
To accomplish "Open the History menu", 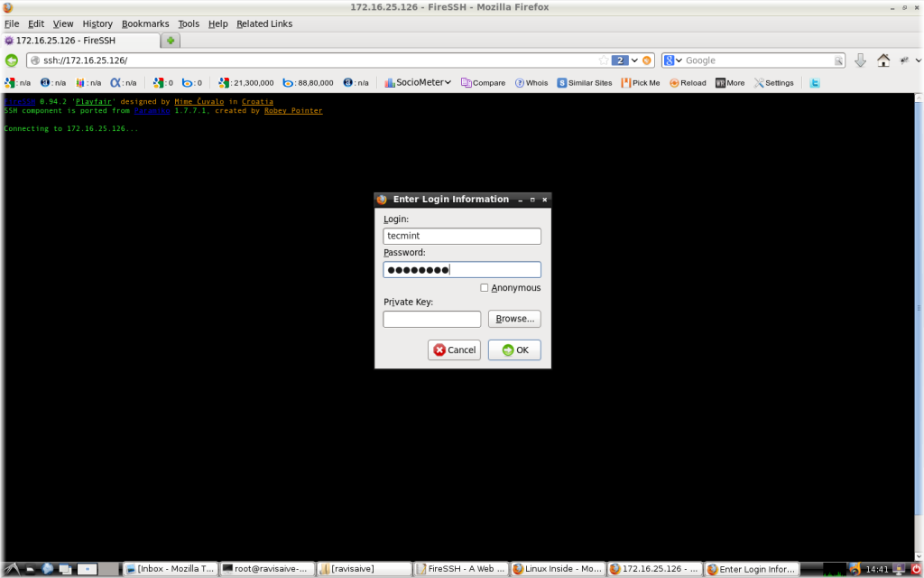I will coord(97,23).
